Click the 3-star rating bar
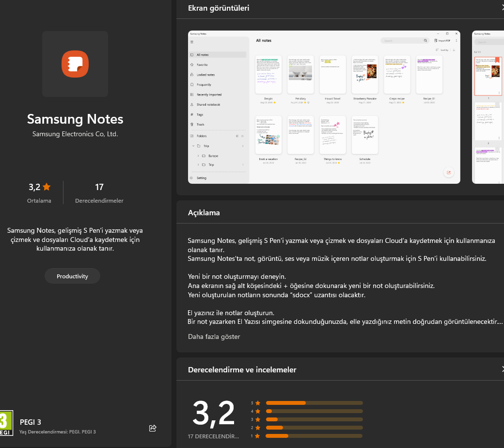Screen dimensions: 504x448 pyautogui.click(x=315, y=419)
